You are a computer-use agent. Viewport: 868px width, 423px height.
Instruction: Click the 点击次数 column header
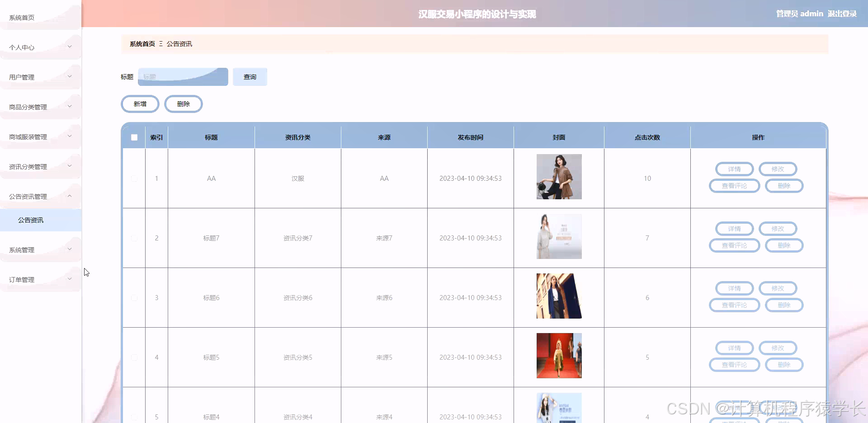tap(647, 137)
